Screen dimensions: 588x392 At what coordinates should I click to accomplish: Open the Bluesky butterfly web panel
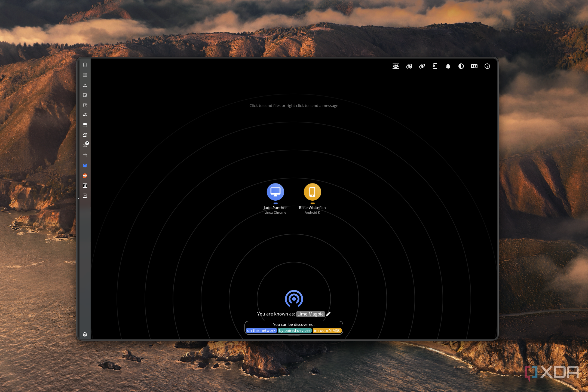pos(85,166)
